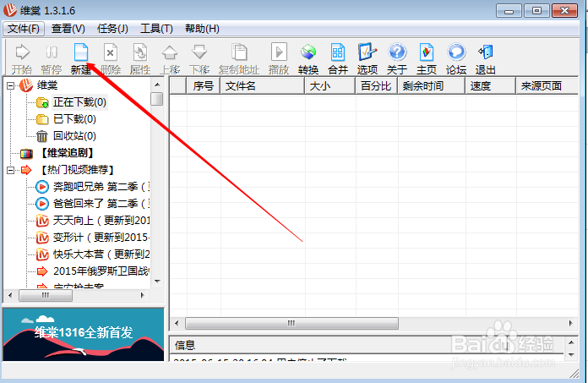Open 天天向上 video item

101,220
